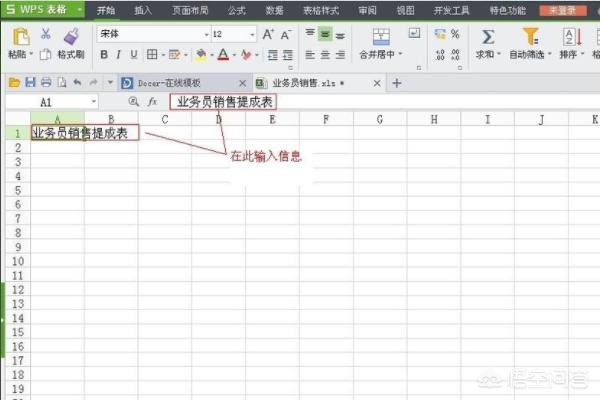Click the formula bar text 业务员销售提成表
Viewport: 600px width, 400px height.
(x=224, y=102)
